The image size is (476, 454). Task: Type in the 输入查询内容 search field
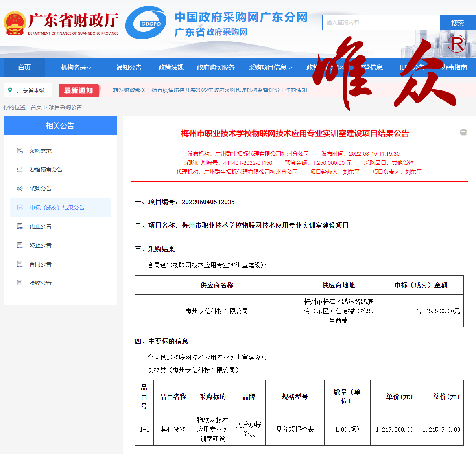[380, 22]
